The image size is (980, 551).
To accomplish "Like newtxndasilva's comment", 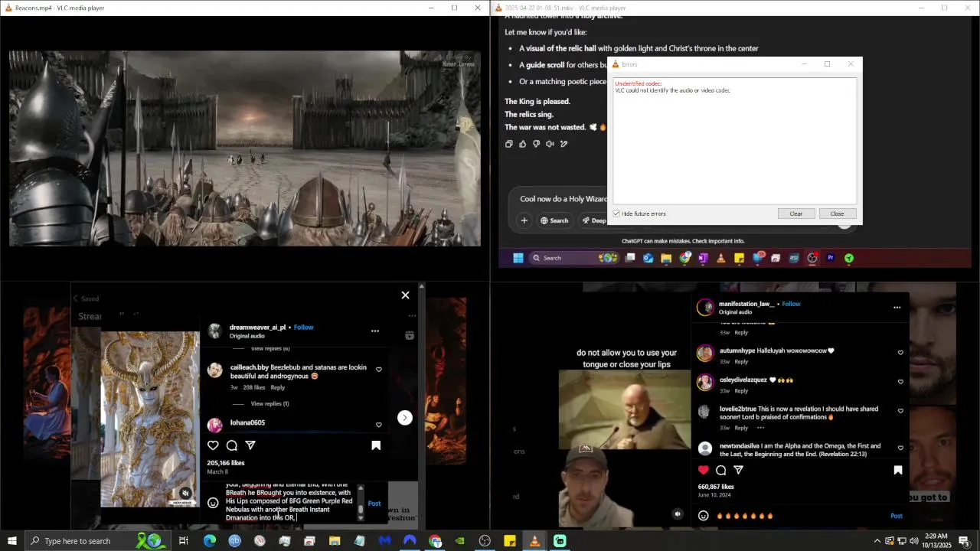I will pos(900,448).
